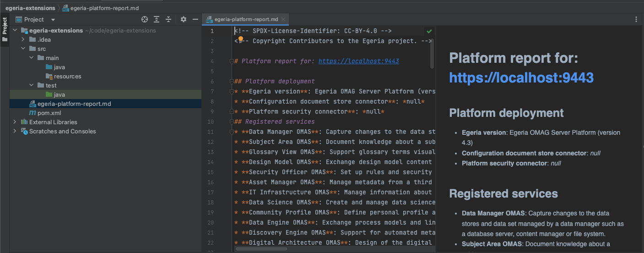Open the https://localhost:9443 link in preview
This screenshot has height=253, width=644.
point(521,77)
